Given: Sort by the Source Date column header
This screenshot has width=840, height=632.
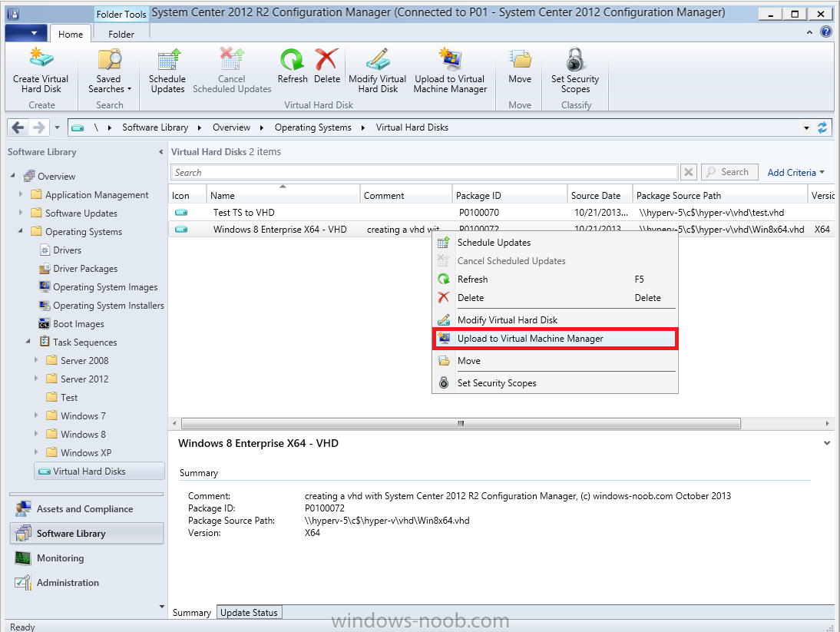Looking at the screenshot, I should [x=600, y=194].
